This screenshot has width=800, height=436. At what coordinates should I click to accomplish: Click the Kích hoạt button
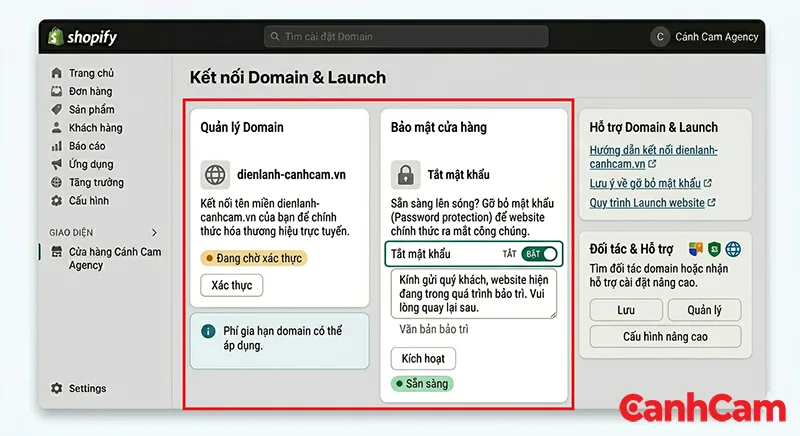pyautogui.click(x=423, y=358)
